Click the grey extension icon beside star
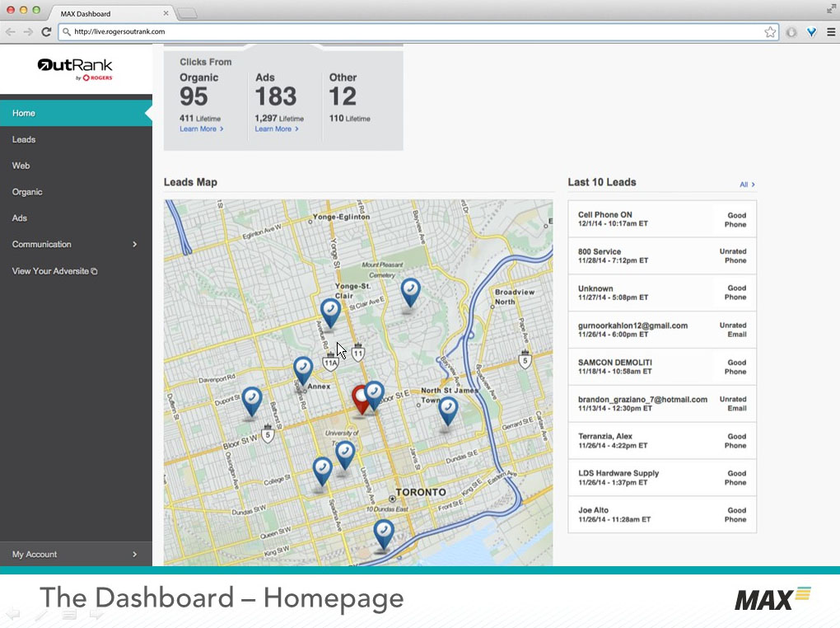The image size is (840, 628). click(791, 32)
